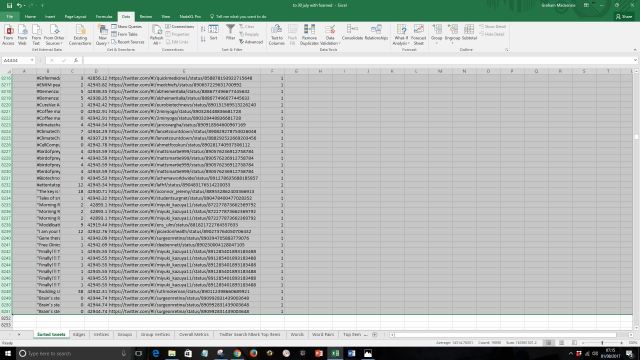The width and height of the screenshot is (640, 360).
Task: Click From Table button
Action: 124,34
